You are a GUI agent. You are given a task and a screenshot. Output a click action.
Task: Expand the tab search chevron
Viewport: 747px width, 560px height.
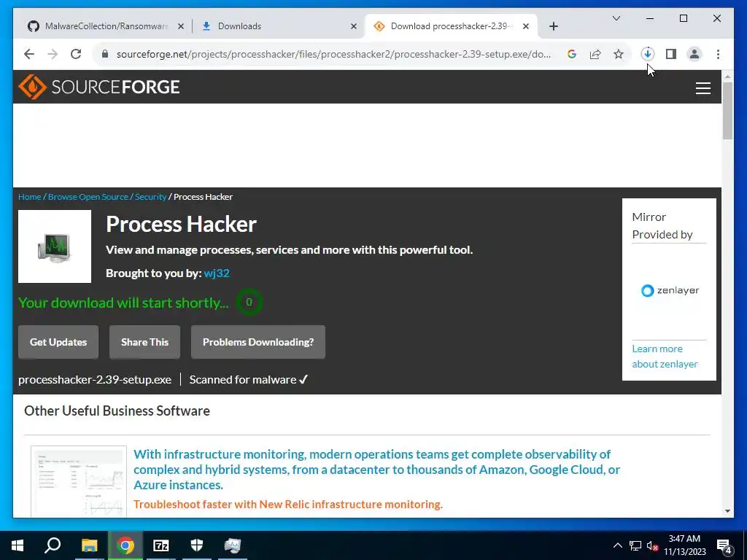[616, 18]
